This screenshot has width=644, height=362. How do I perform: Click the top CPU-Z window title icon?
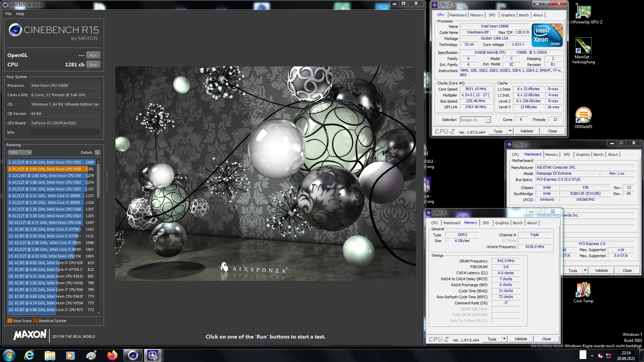pyautogui.click(x=435, y=5)
